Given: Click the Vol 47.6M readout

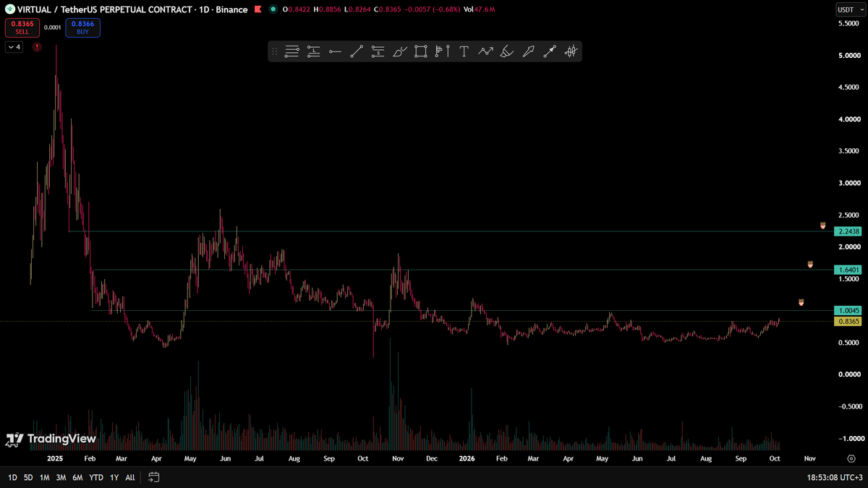Looking at the screenshot, I should tap(479, 9).
